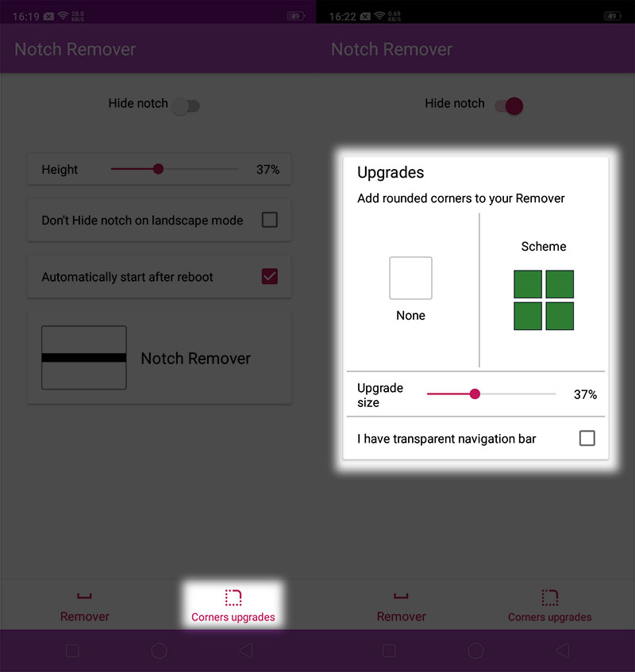Screen dimensions: 635x672
Task: Tap Android home button on right screen
Action: tap(475, 651)
